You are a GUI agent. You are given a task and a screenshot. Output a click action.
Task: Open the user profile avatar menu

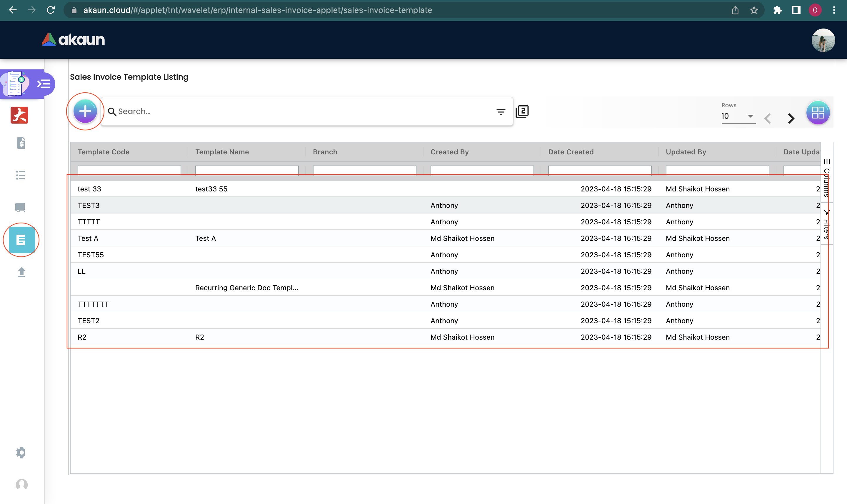pyautogui.click(x=823, y=40)
